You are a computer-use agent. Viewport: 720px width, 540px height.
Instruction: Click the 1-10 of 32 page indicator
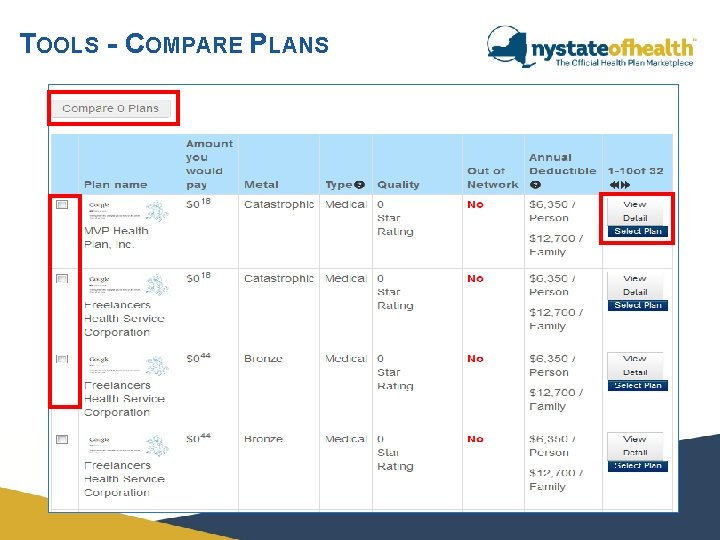click(636, 171)
